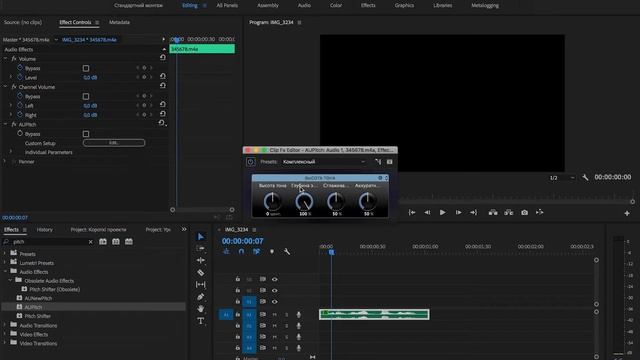Screen dimensions: 640x360
Task: Expand Individual Parameters
Action: pos(11,152)
